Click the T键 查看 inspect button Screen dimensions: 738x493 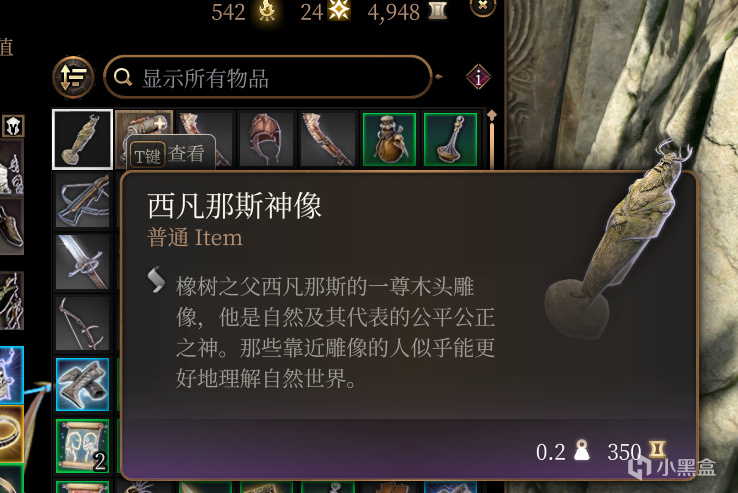point(170,154)
